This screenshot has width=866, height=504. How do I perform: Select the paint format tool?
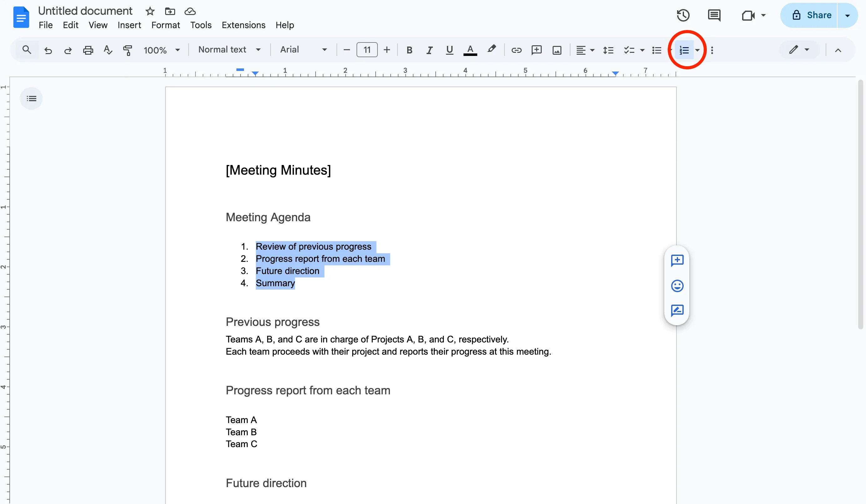128,50
